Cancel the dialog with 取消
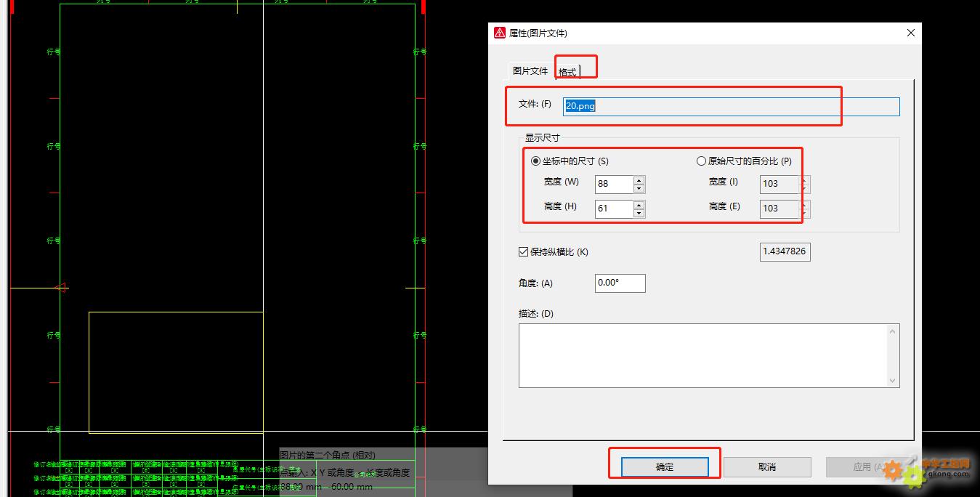The image size is (980, 497). click(x=766, y=467)
